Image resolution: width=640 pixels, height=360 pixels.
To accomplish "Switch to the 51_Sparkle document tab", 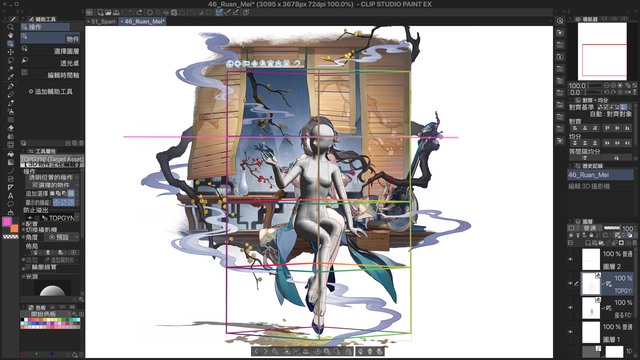I will tap(102, 21).
